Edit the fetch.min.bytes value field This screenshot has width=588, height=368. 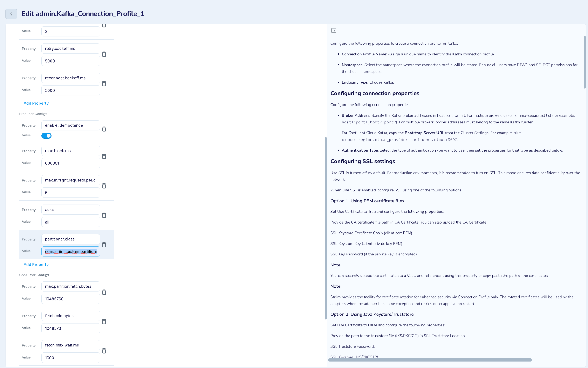(x=71, y=328)
